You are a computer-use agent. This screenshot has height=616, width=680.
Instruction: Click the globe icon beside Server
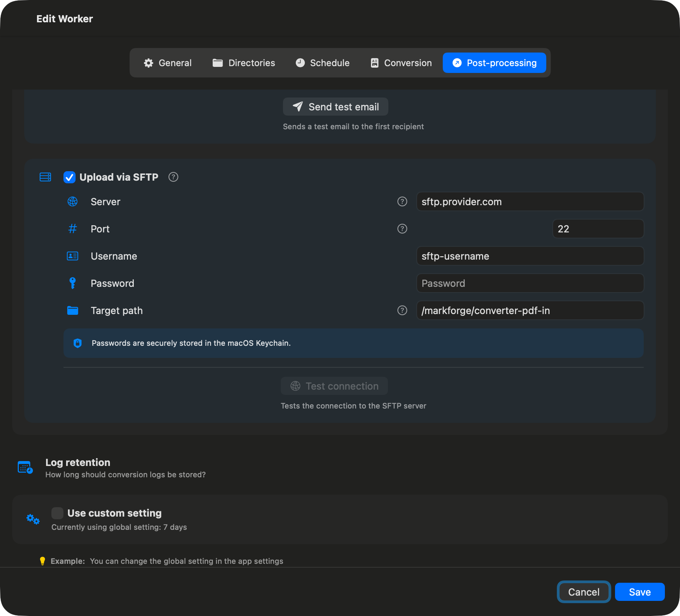pyautogui.click(x=73, y=201)
